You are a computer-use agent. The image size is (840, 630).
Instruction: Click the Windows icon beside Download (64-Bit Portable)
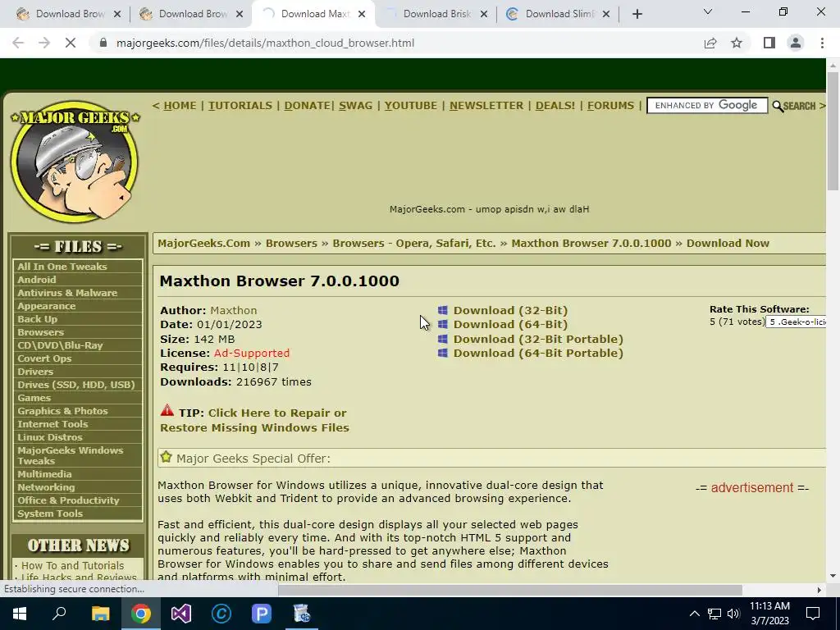tap(442, 353)
